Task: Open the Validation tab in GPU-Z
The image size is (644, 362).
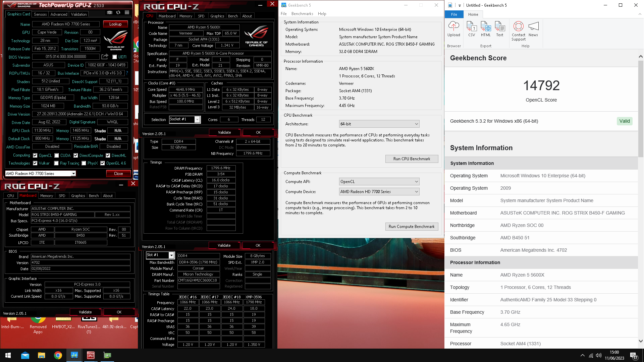Action: 79,14
